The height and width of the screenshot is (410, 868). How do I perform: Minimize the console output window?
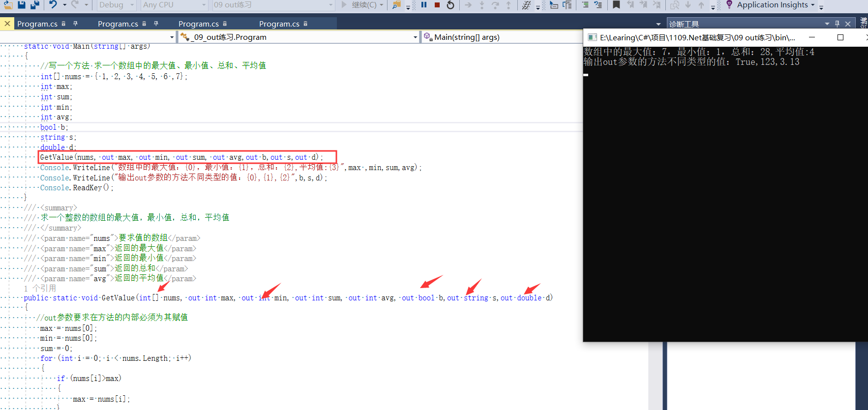click(x=812, y=37)
